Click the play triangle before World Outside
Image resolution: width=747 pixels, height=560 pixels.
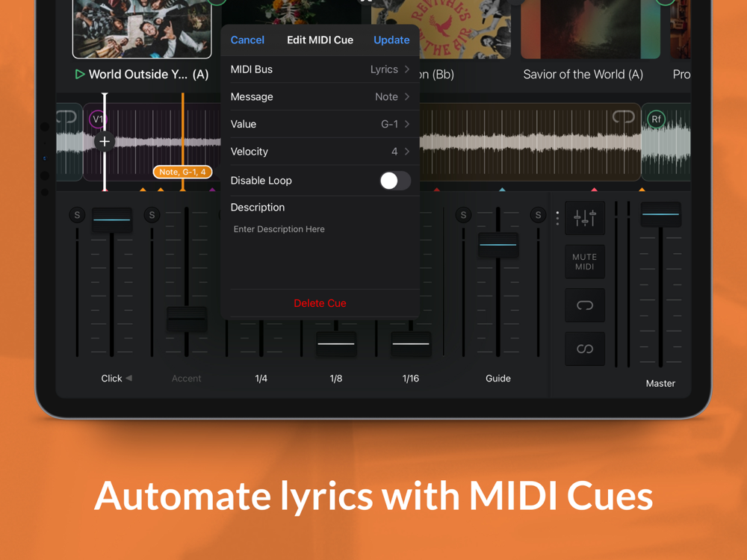pos(80,74)
